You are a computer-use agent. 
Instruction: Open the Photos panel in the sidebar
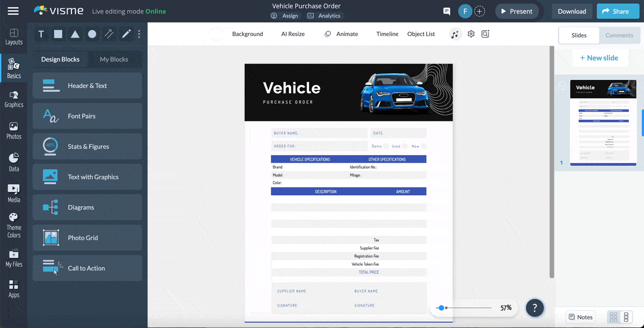14,130
